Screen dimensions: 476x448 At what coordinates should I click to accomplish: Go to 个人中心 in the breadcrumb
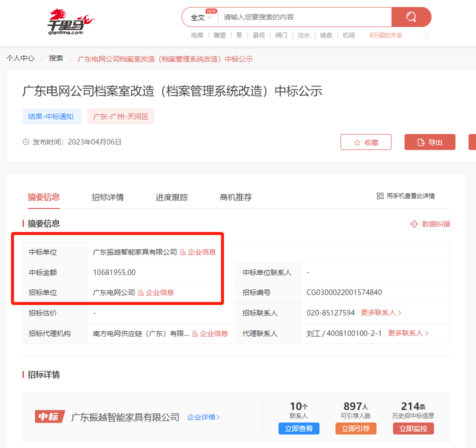[x=20, y=58]
